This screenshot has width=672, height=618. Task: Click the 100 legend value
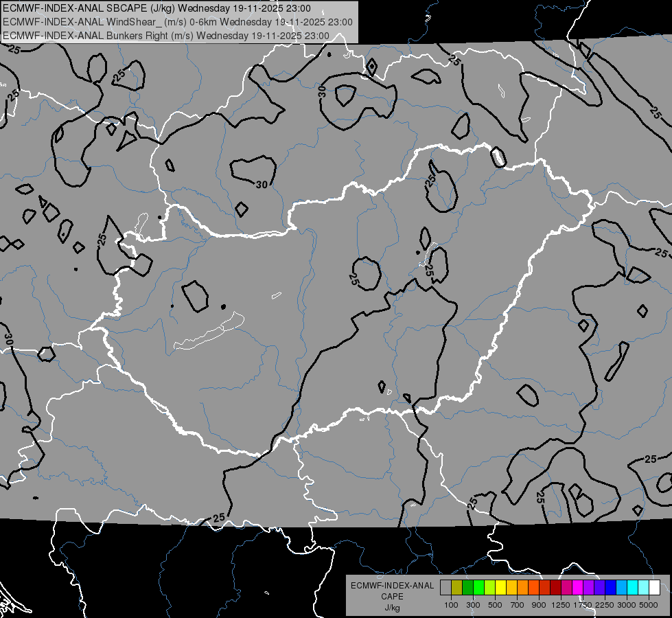451,605
